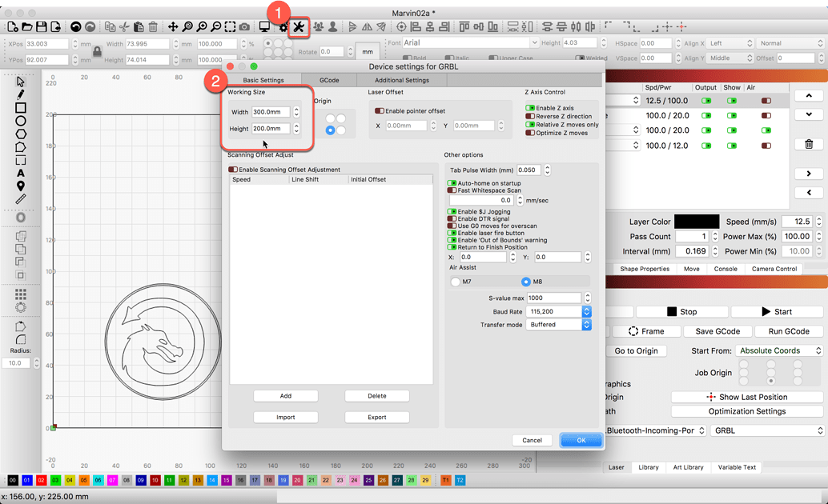Select the M7 air assist radio button
828x504 pixels.
point(456,282)
